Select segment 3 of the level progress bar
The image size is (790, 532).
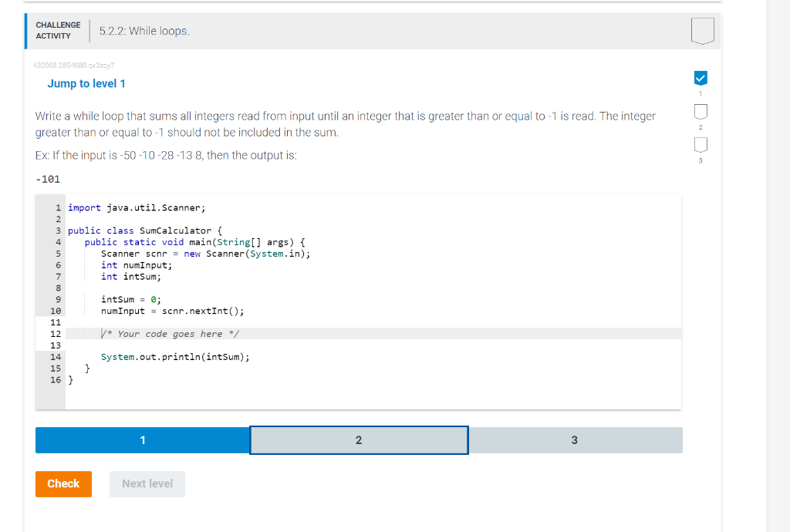(x=575, y=439)
